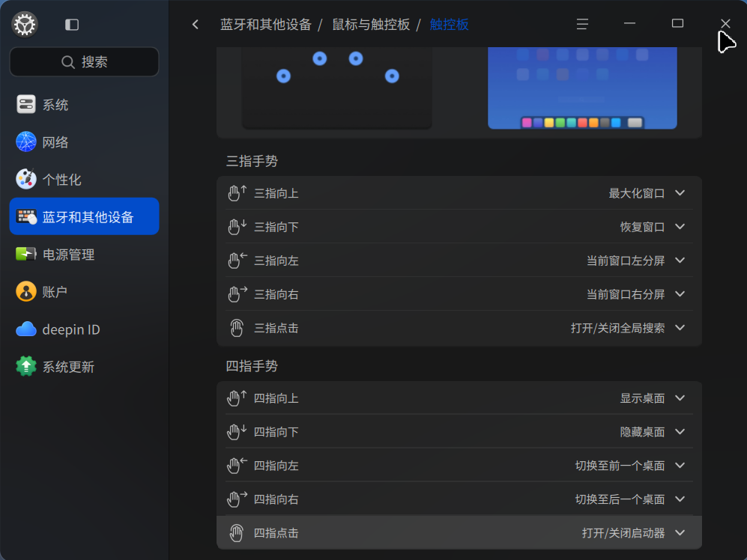
Task: Click the 电源管理 battery icon
Action: [26, 254]
